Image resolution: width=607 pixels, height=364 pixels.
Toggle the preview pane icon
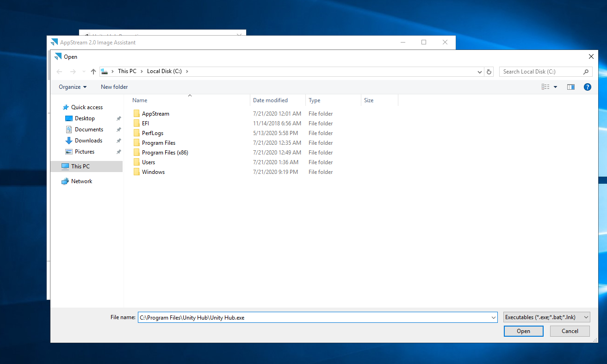tap(570, 87)
